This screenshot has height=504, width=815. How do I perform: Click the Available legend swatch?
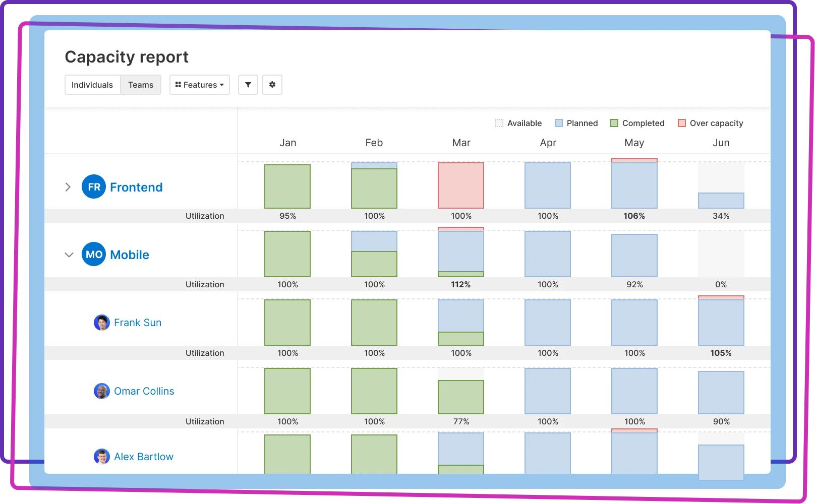pyautogui.click(x=500, y=122)
